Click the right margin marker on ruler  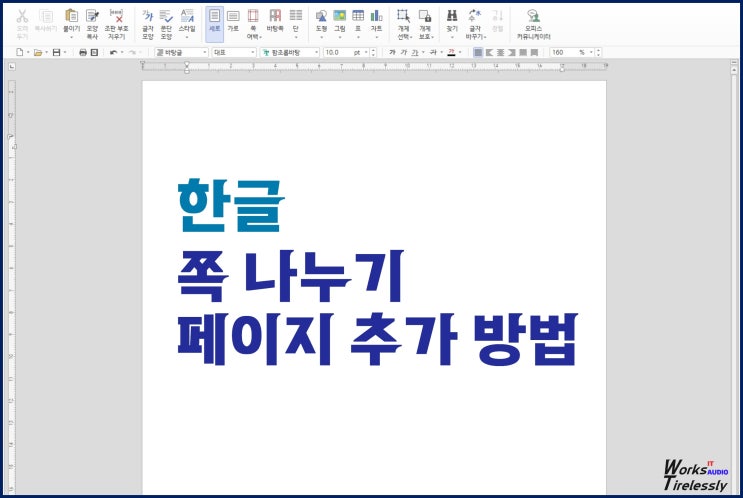tap(562, 68)
